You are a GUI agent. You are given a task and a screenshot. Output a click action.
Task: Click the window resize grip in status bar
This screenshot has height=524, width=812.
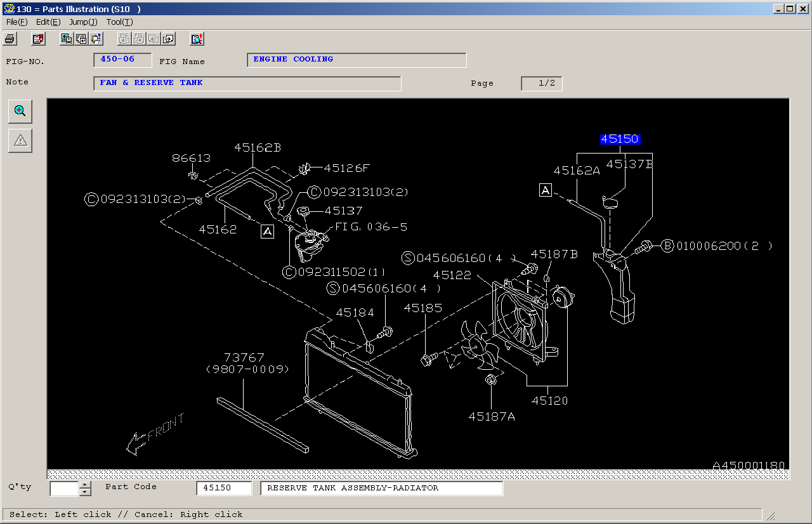click(x=771, y=515)
